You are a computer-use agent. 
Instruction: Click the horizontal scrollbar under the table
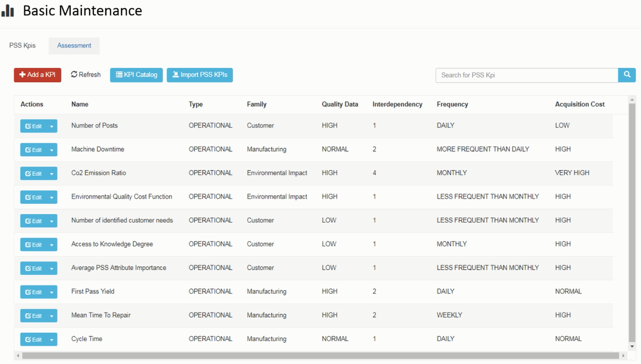[x=313, y=356]
